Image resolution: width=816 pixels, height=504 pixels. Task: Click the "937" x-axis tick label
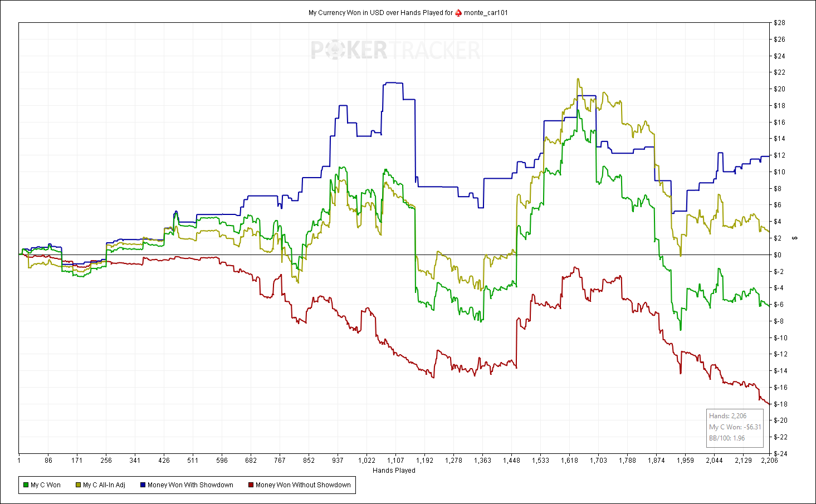(338, 461)
